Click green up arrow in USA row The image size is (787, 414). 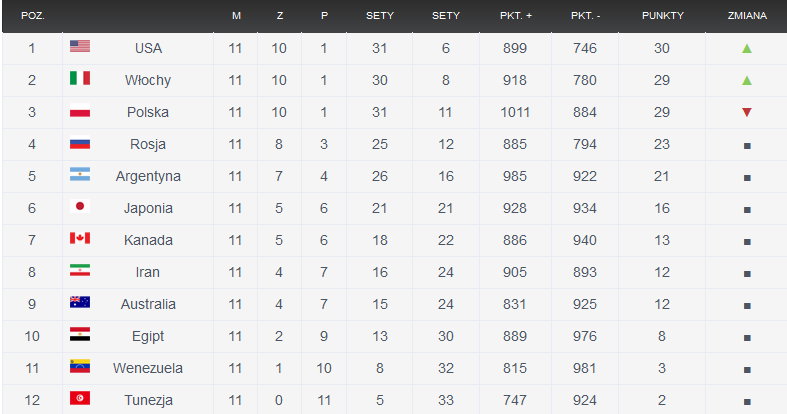pyautogui.click(x=747, y=48)
